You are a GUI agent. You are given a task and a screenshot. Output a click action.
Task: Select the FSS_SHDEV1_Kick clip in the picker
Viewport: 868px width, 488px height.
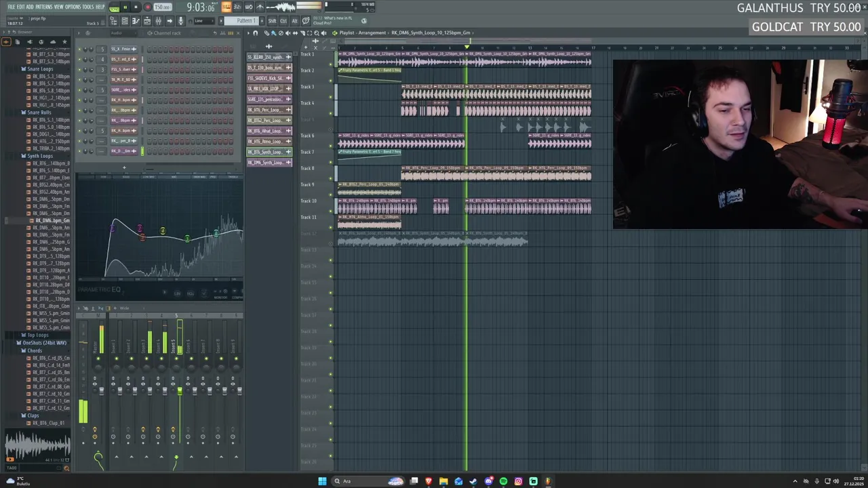269,78
